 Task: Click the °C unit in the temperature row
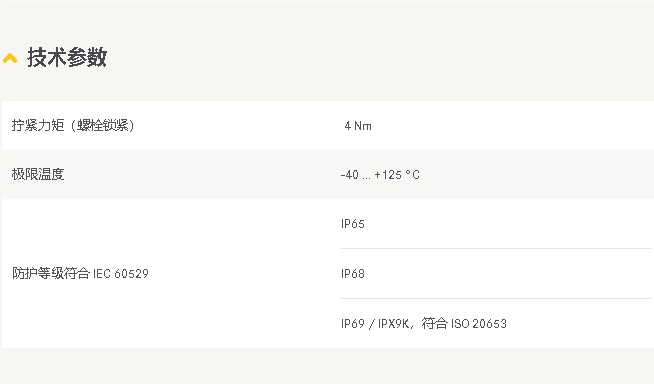413,175
